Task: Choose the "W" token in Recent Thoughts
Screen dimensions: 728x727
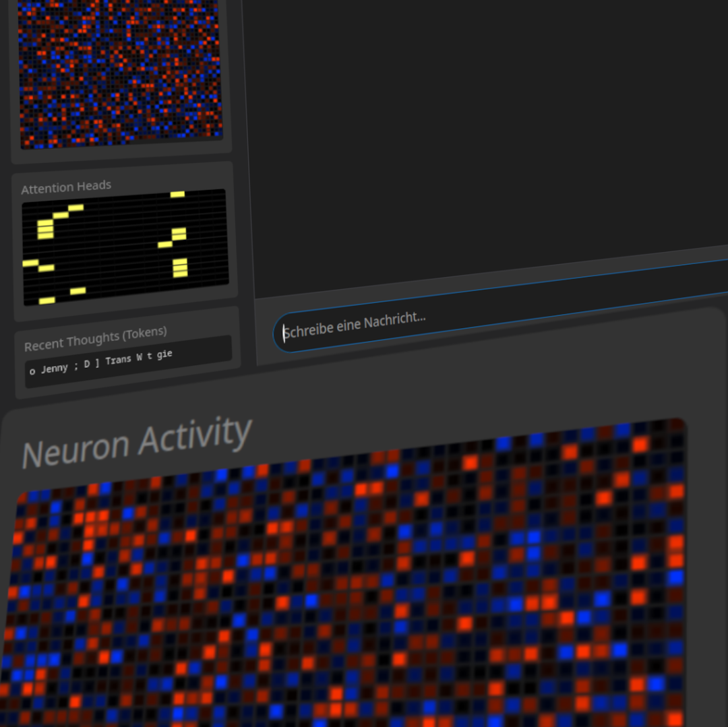Action: [x=140, y=357]
